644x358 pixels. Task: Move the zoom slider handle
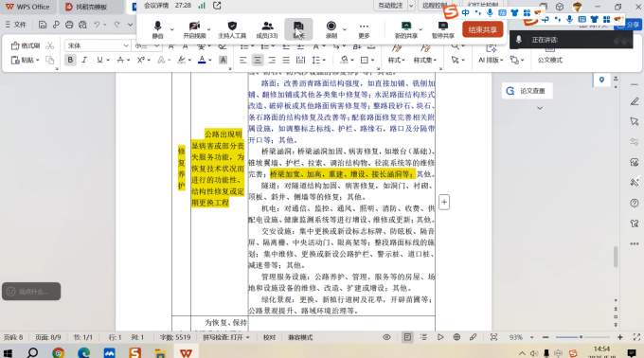click(x=581, y=337)
